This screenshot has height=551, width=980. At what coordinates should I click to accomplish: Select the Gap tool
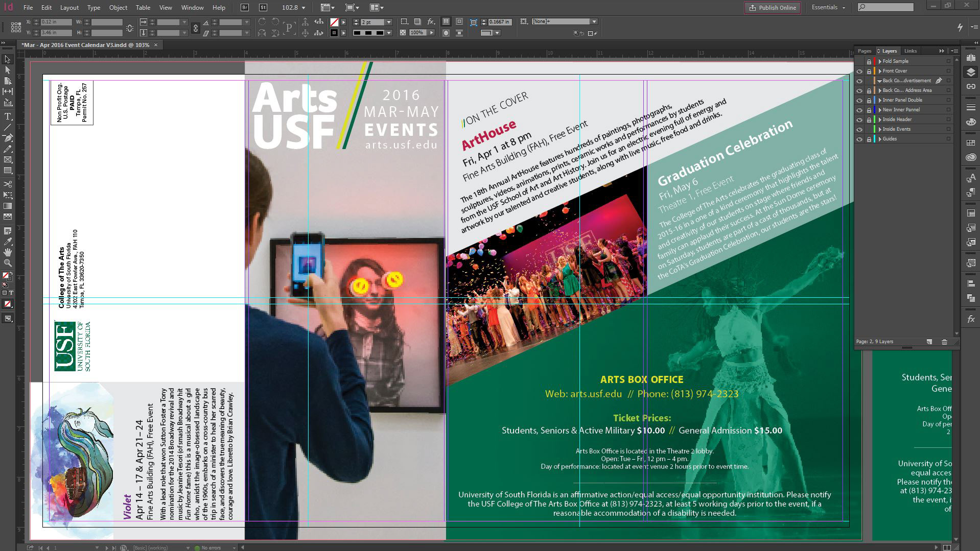(7, 91)
